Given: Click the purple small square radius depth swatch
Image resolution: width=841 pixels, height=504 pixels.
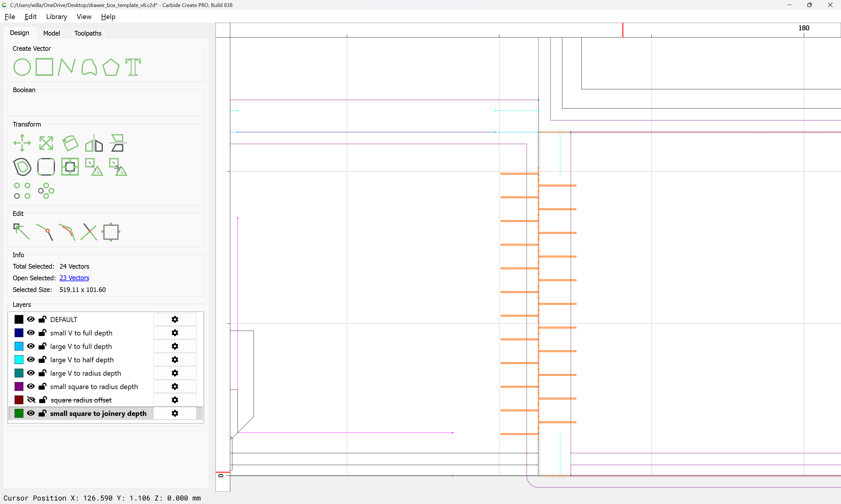Looking at the screenshot, I should (x=19, y=386).
